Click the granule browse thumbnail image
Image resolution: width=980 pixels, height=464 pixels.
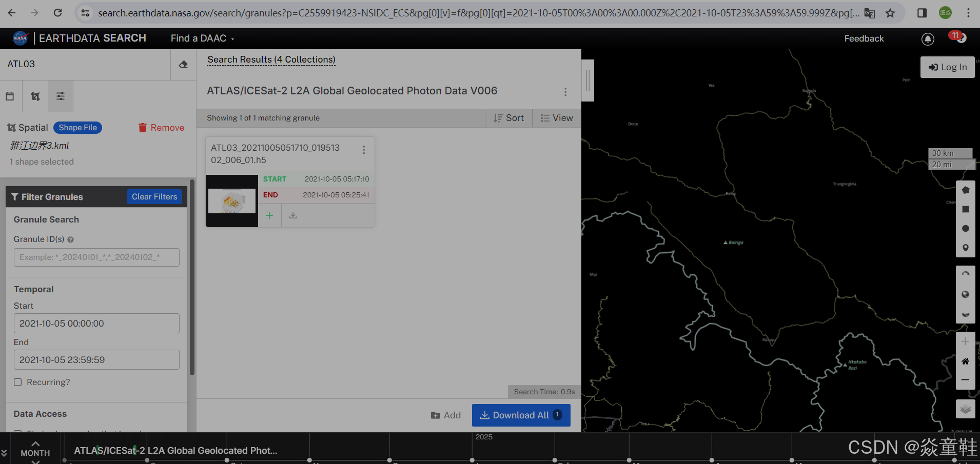(232, 201)
